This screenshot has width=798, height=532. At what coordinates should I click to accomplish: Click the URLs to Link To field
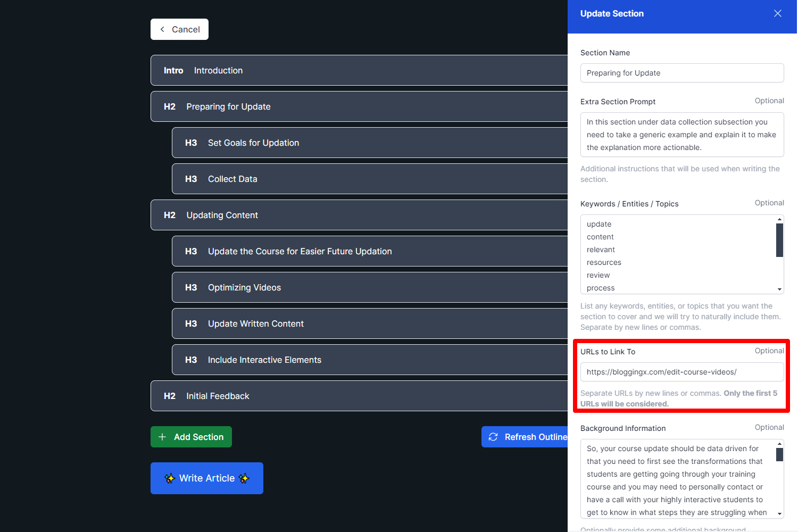pyautogui.click(x=682, y=372)
